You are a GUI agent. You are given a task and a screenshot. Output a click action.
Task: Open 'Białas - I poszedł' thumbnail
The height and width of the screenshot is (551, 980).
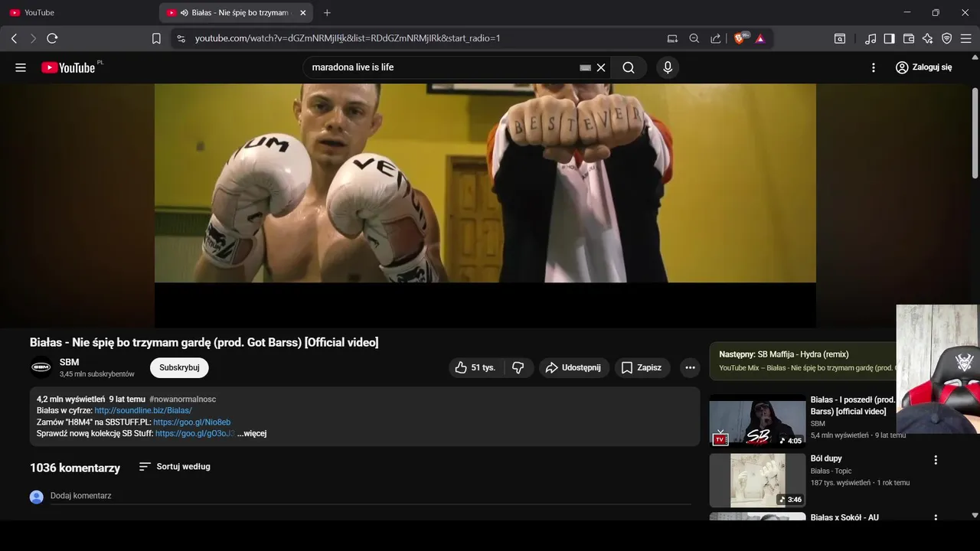pyautogui.click(x=757, y=420)
